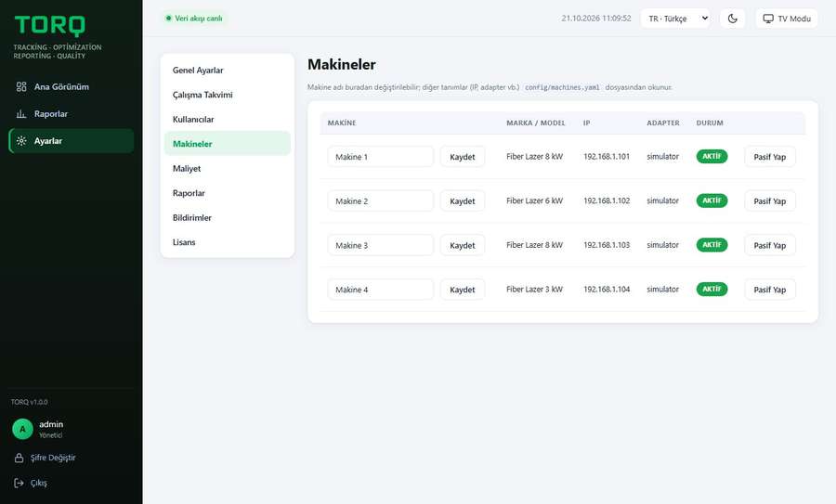
Task: Click the ADAPTER column header
Action: tap(663, 123)
